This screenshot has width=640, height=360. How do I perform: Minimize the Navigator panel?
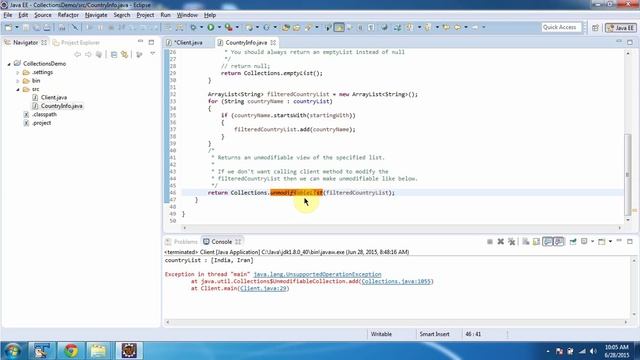coord(140,42)
